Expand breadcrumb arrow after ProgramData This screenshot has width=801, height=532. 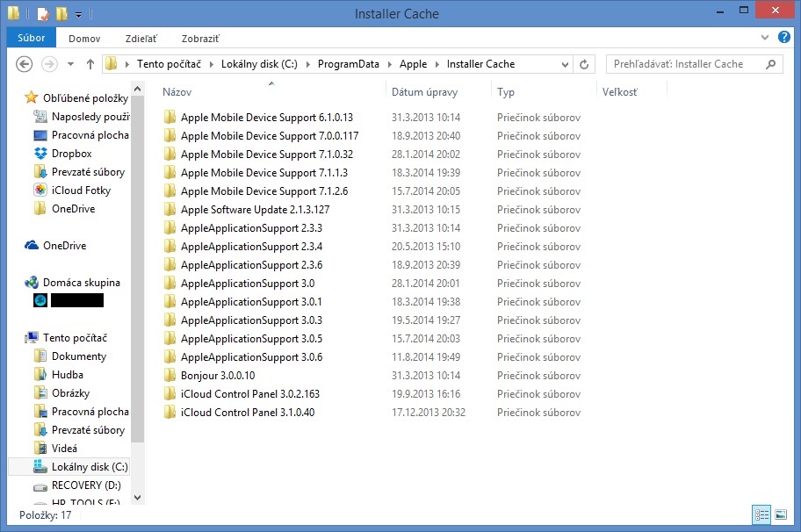click(x=390, y=64)
